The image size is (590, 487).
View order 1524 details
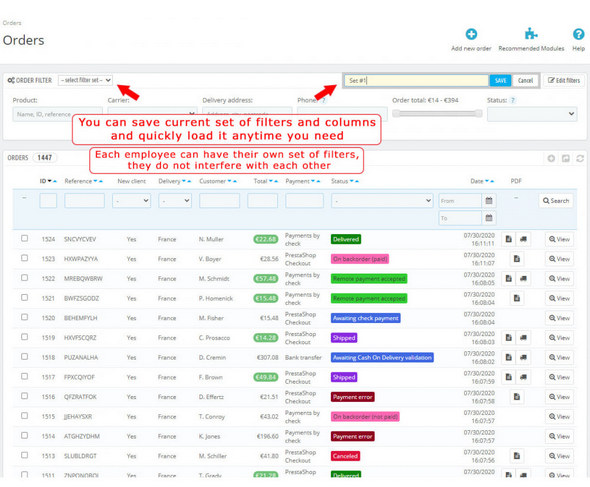click(x=559, y=239)
